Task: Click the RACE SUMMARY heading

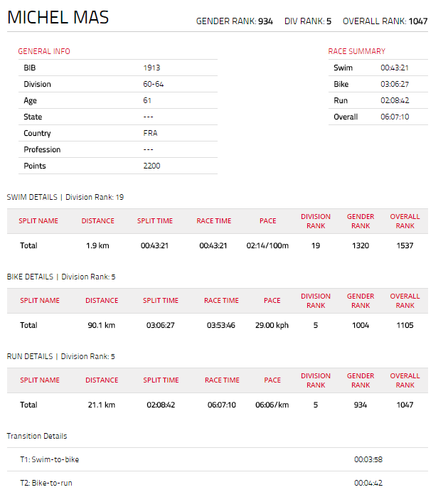Action: [357, 51]
